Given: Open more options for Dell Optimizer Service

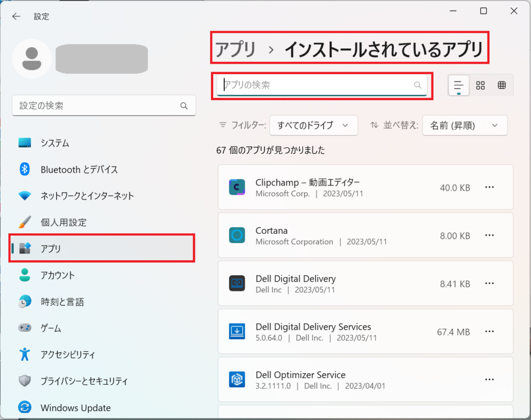Looking at the screenshot, I should click(x=490, y=380).
